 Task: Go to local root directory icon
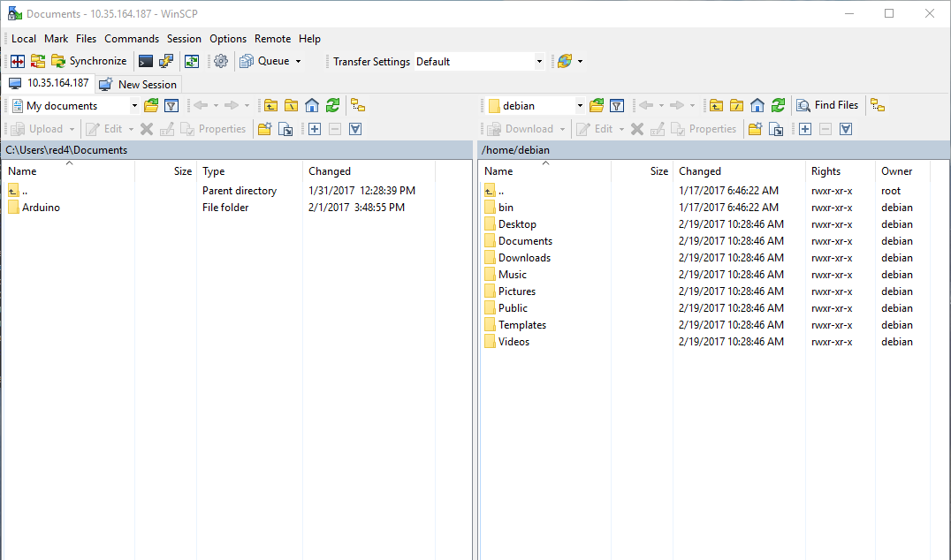291,106
